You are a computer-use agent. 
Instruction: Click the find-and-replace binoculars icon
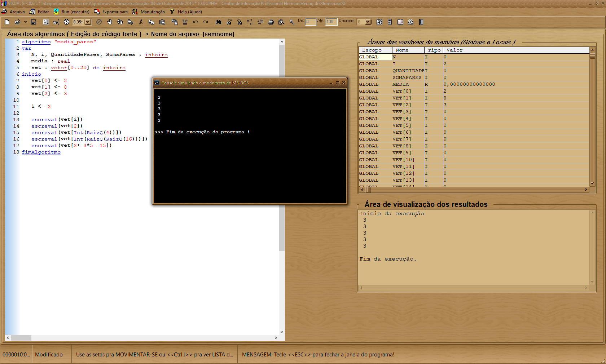(229, 22)
